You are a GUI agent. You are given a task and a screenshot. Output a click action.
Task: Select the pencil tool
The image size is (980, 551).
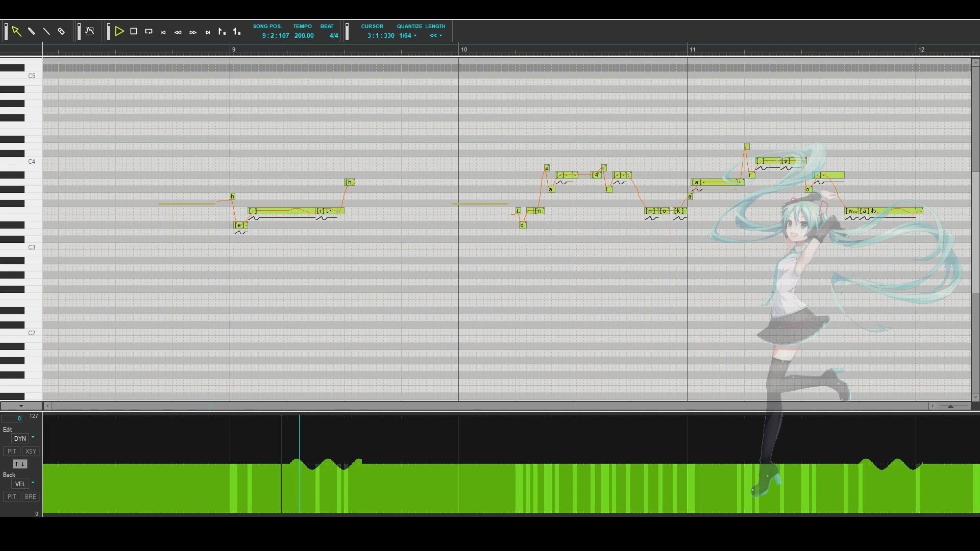pyautogui.click(x=31, y=32)
